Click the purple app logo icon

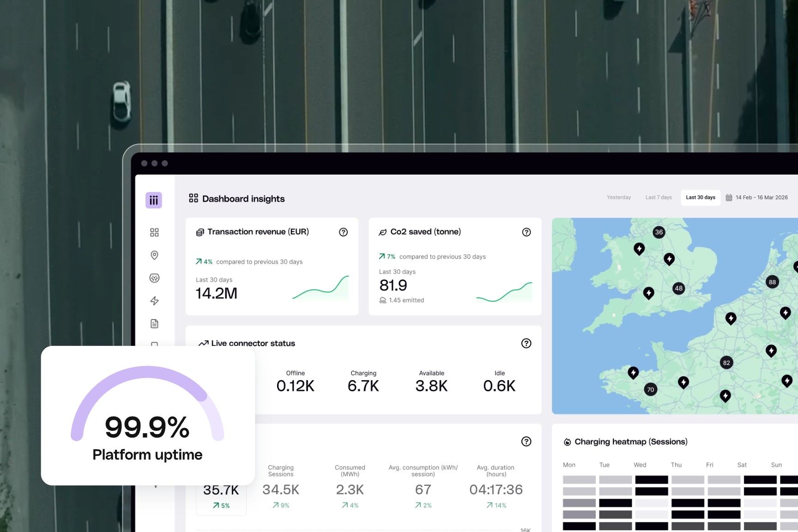pyautogui.click(x=154, y=200)
